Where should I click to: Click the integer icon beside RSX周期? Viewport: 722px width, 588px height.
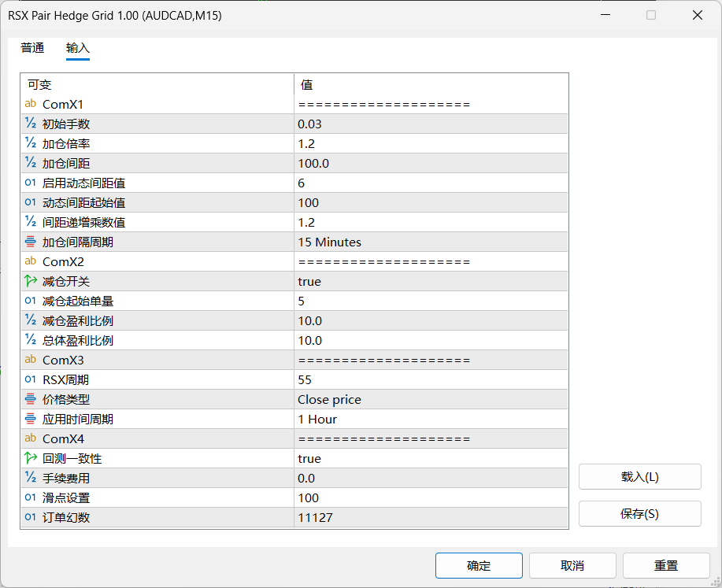(31, 379)
